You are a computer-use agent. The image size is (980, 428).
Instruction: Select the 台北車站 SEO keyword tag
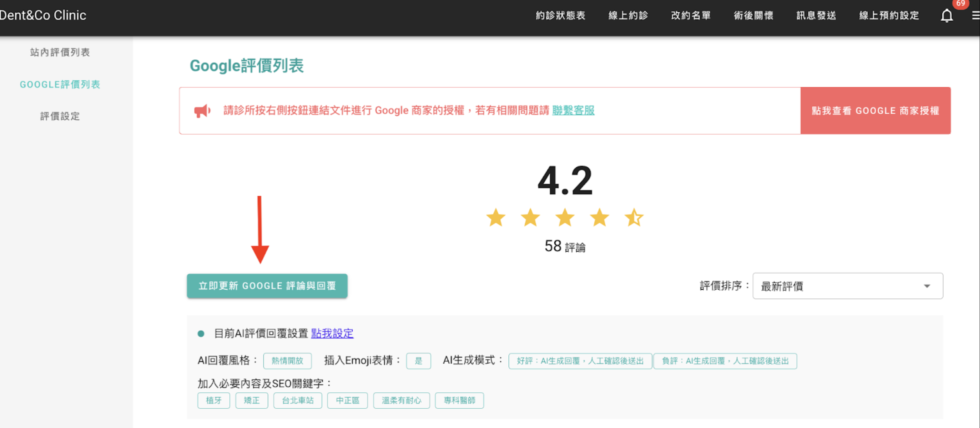(x=298, y=400)
